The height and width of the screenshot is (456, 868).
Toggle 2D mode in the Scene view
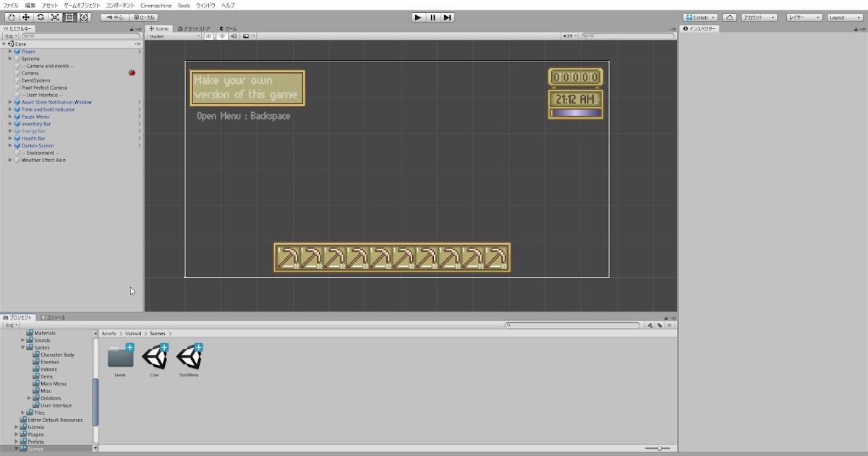tap(208, 35)
